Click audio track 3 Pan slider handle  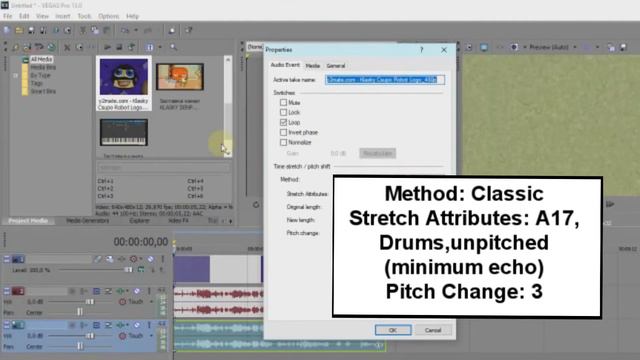[80, 346]
